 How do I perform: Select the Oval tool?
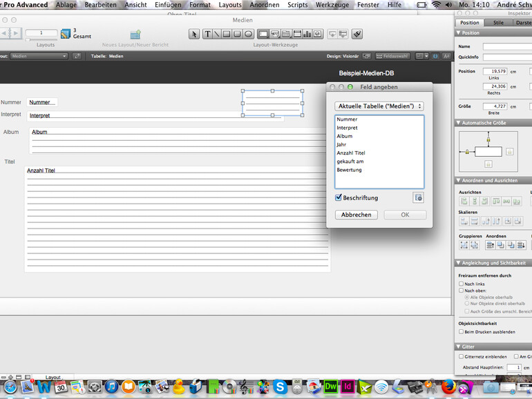click(x=248, y=34)
